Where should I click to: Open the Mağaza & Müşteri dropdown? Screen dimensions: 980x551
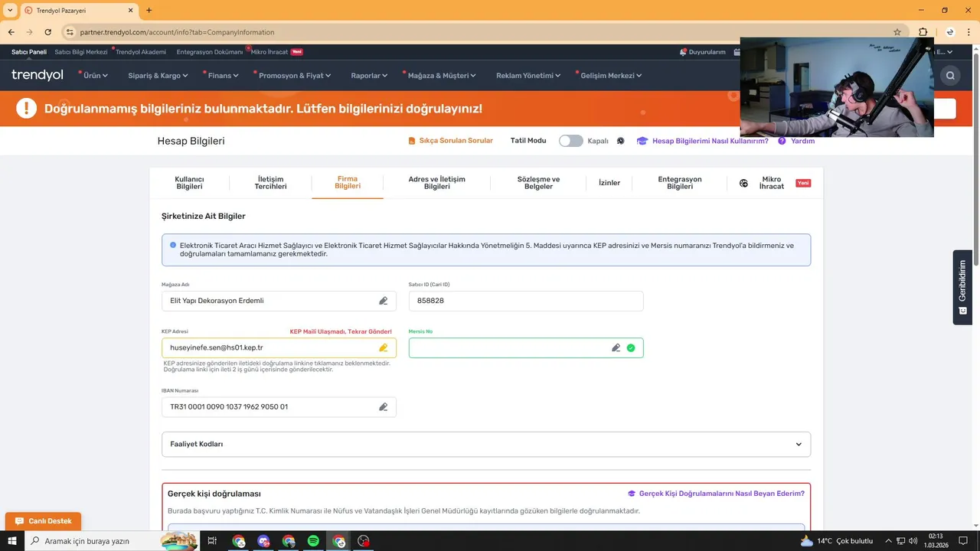coord(440,76)
